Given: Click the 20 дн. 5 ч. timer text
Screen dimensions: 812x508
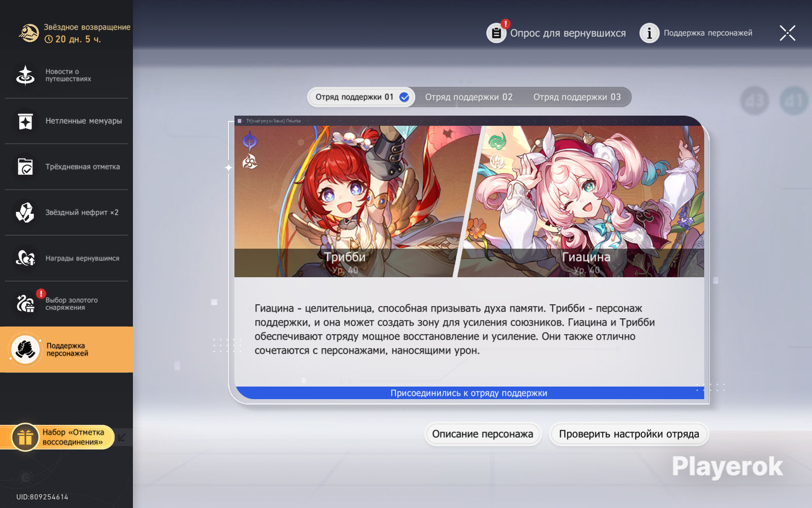Looking at the screenshot, I should pos(78,39).
